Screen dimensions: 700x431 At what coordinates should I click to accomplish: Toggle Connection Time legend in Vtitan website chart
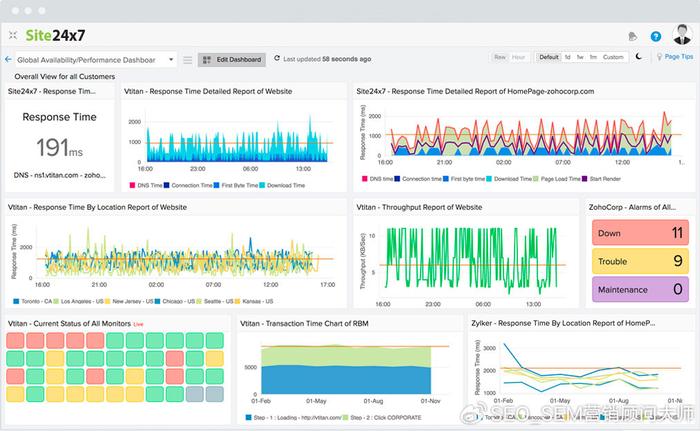click(188, 185)
